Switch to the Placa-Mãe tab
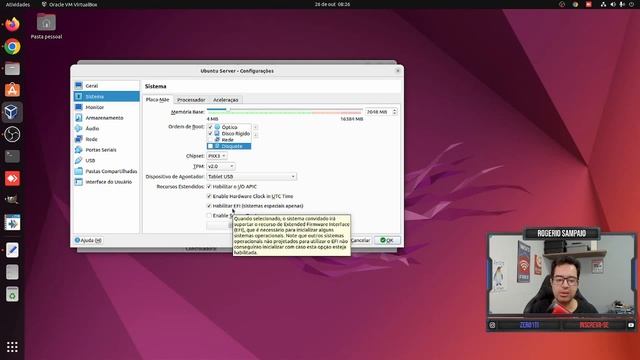The height and width of the screenshot is (360, 640). coord(158,100)
